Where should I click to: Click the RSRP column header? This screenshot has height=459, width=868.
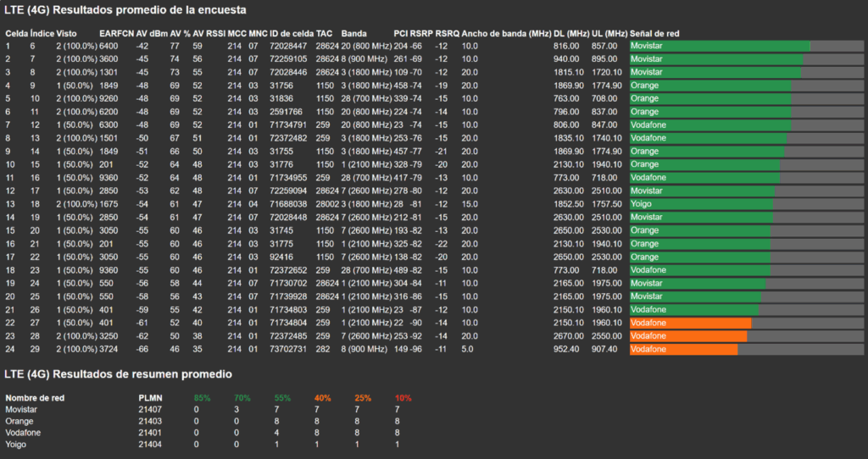[x=420, y=33]
